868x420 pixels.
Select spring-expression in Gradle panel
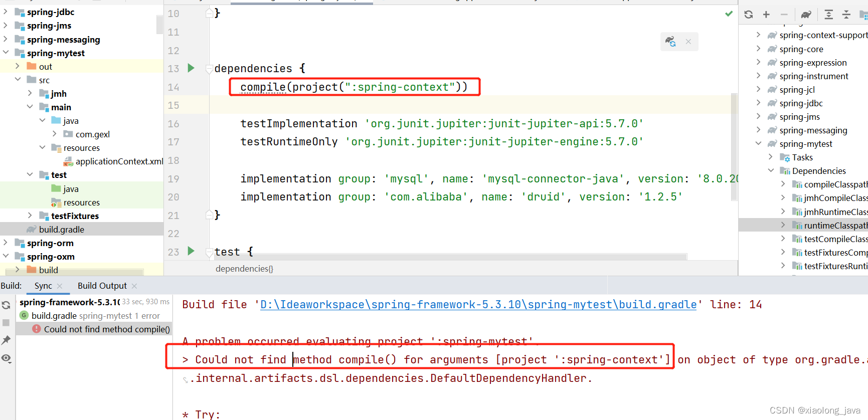[x=813, y=63]
